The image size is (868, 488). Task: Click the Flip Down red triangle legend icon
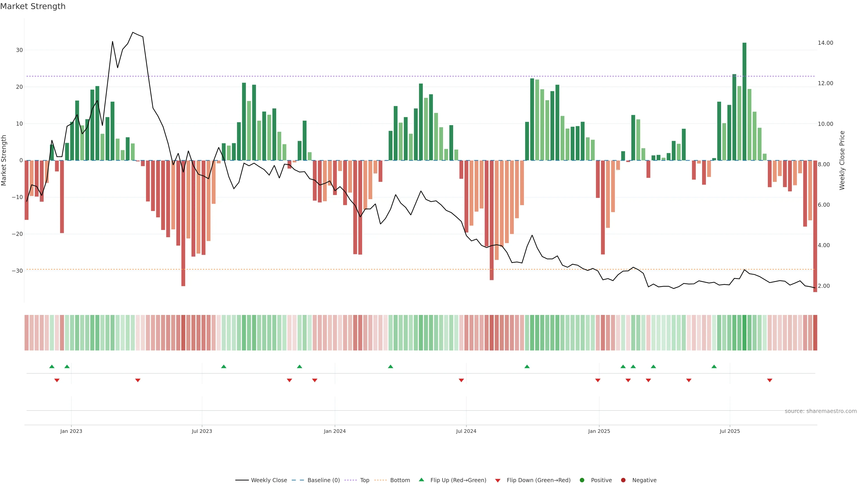click(498, 480)
